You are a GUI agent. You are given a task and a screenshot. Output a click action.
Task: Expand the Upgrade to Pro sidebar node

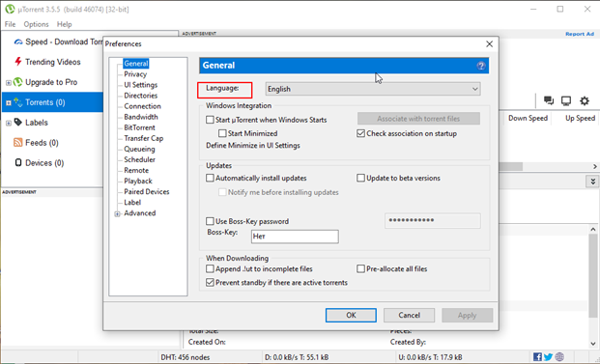point(9,83)
